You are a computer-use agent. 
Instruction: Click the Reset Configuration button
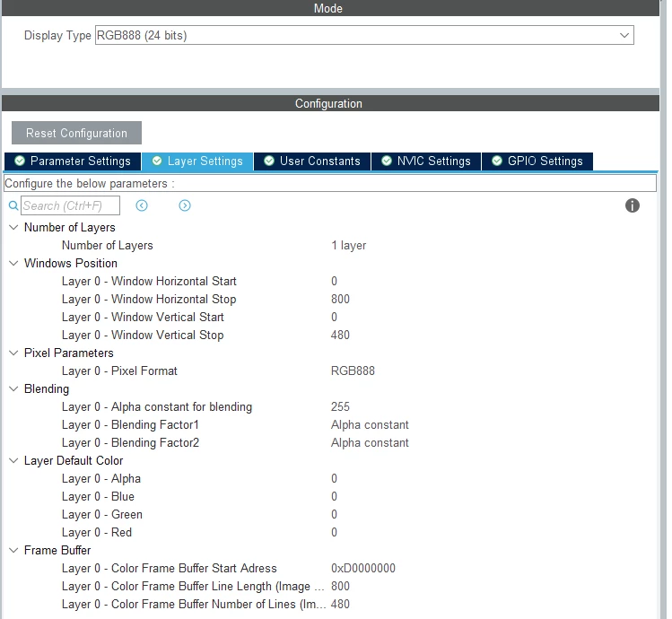point(77,133)
